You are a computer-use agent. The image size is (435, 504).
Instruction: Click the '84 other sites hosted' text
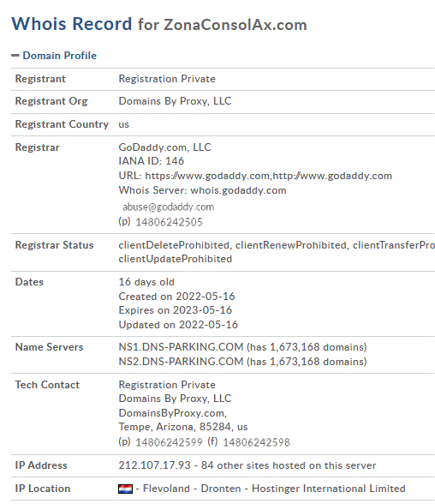(252, 465)
